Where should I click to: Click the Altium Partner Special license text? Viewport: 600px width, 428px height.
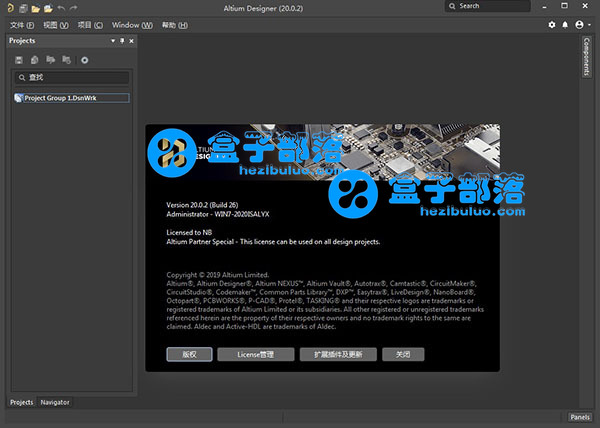tap(273, 242)
